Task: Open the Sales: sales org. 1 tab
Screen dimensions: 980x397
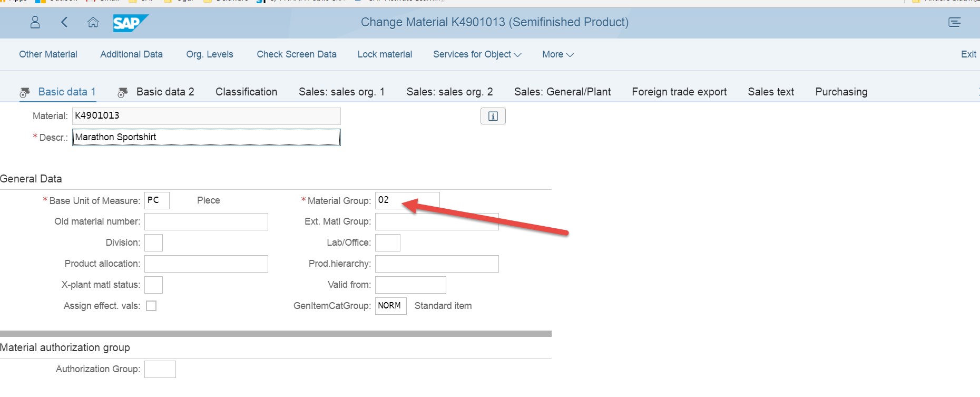Action: 341,92
